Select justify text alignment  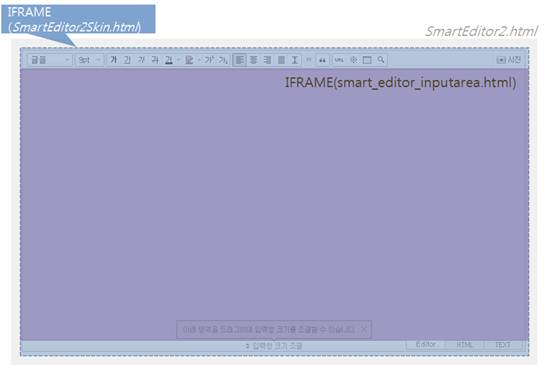[x=281, y=60]
